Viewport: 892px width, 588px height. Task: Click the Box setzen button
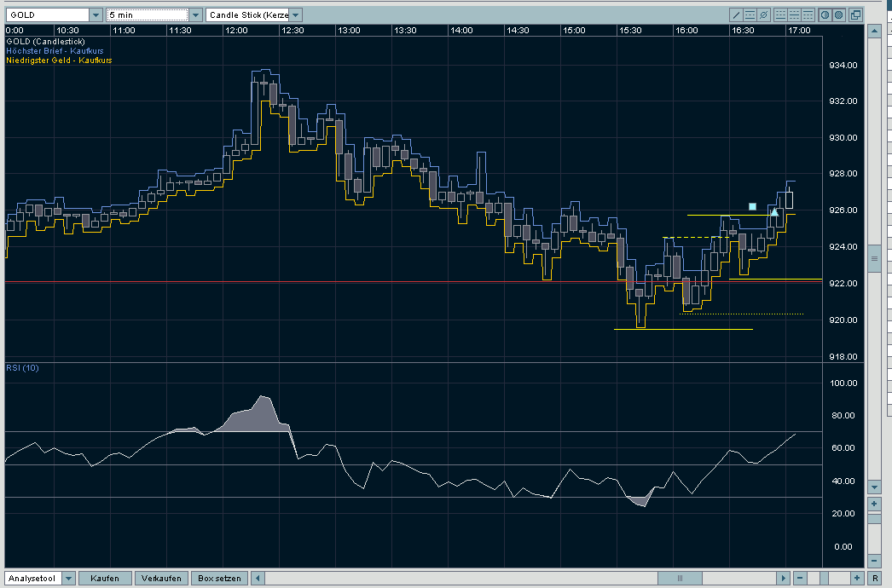coord(218,579)
